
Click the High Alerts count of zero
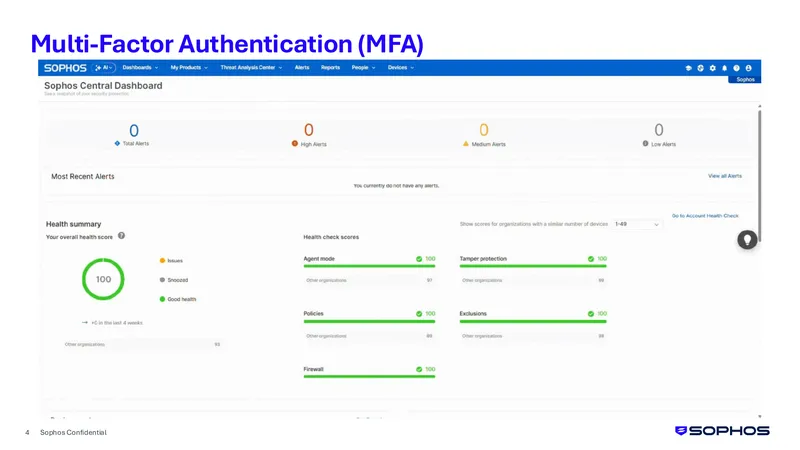[x=309, y=130]
